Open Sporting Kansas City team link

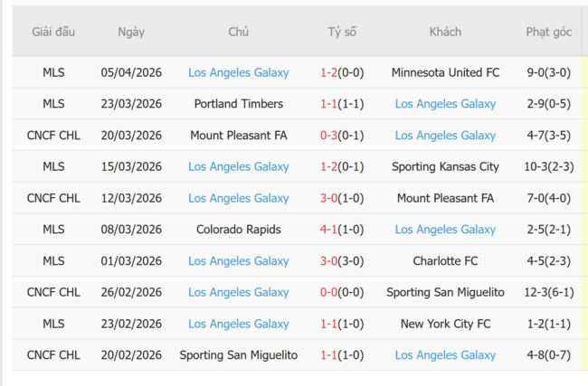(445, 167)
